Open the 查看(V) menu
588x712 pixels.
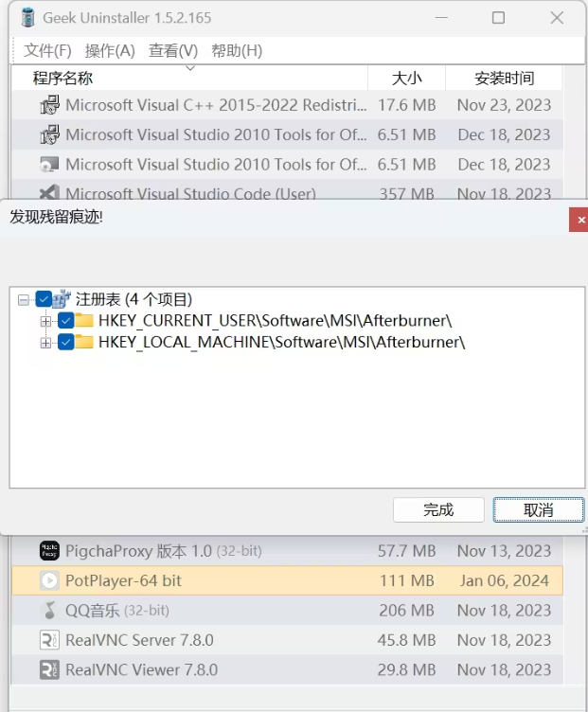[173, 50]
